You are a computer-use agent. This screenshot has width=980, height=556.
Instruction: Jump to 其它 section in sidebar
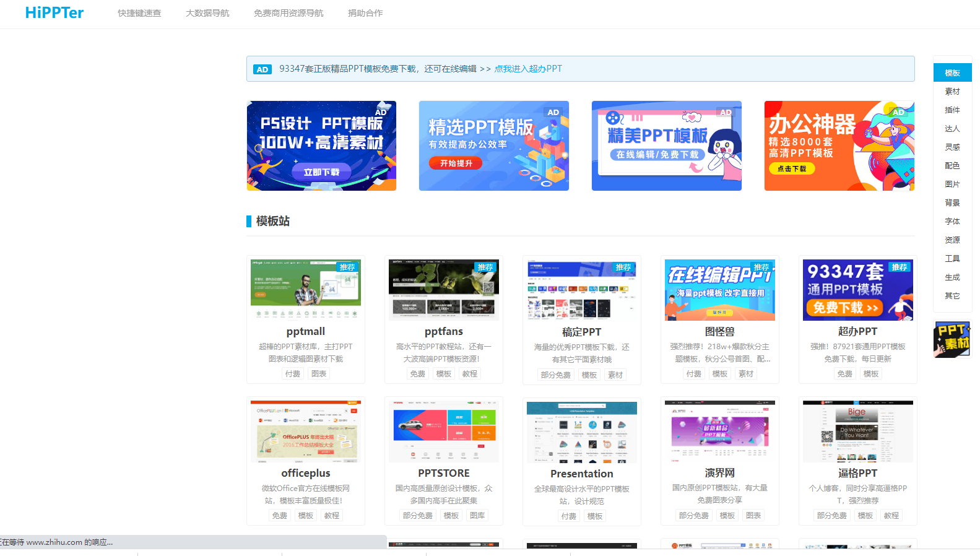point(952,296)
